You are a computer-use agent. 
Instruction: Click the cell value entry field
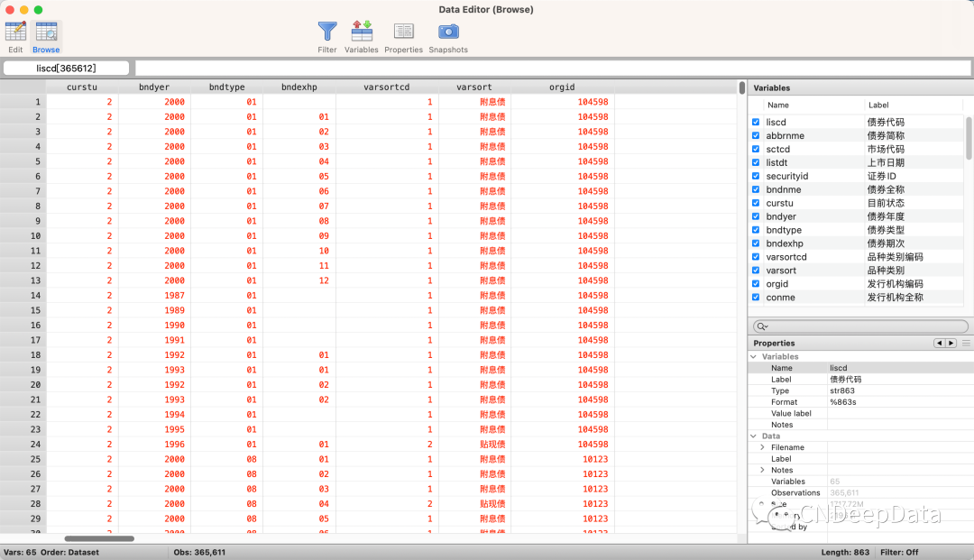click(x=553, y=69)
